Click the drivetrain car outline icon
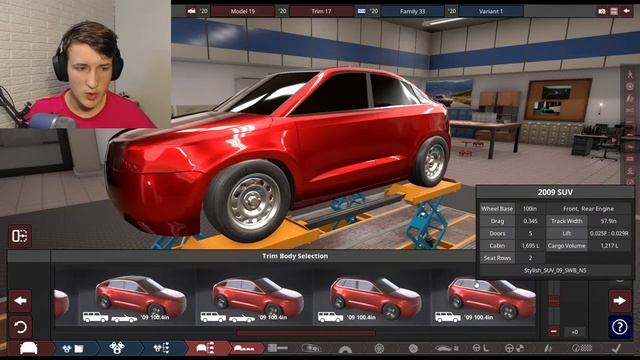Image resolution: width=640 pixels, height=360 pixels. coord(311,348)
